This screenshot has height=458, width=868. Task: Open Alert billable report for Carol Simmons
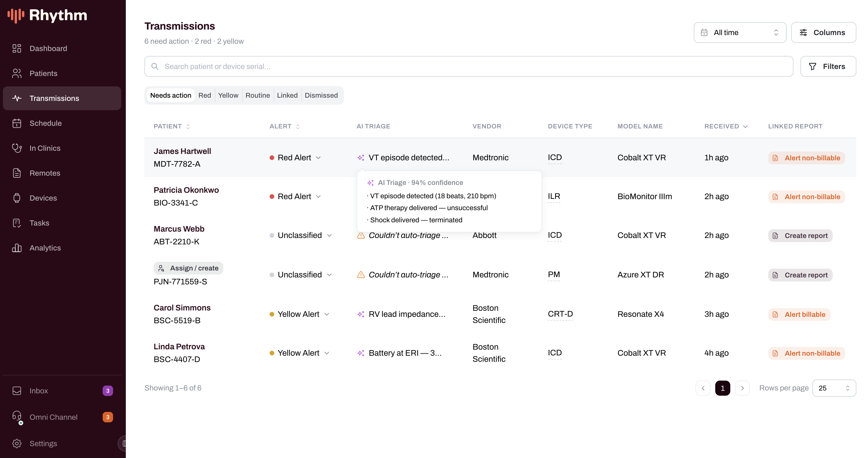(x=799, y=315)
